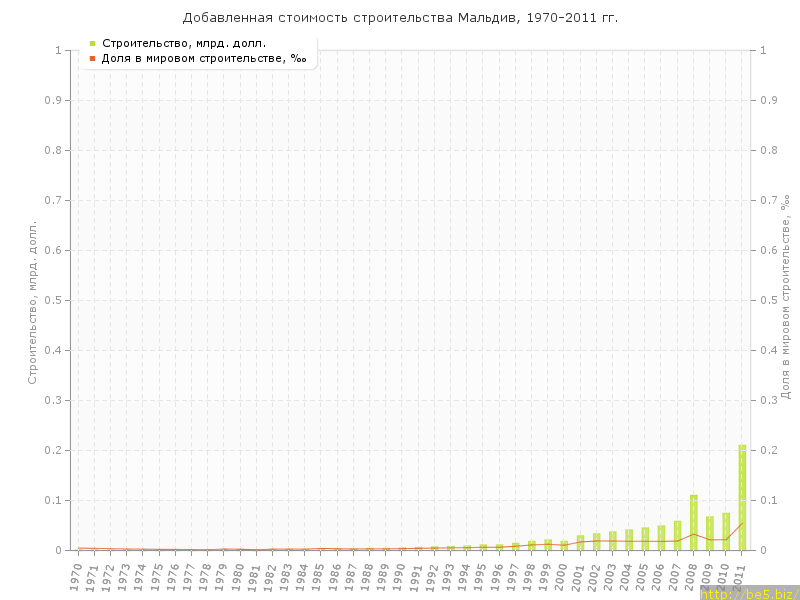Click the 1970 label on the x-axis

[x=76, y=576]
